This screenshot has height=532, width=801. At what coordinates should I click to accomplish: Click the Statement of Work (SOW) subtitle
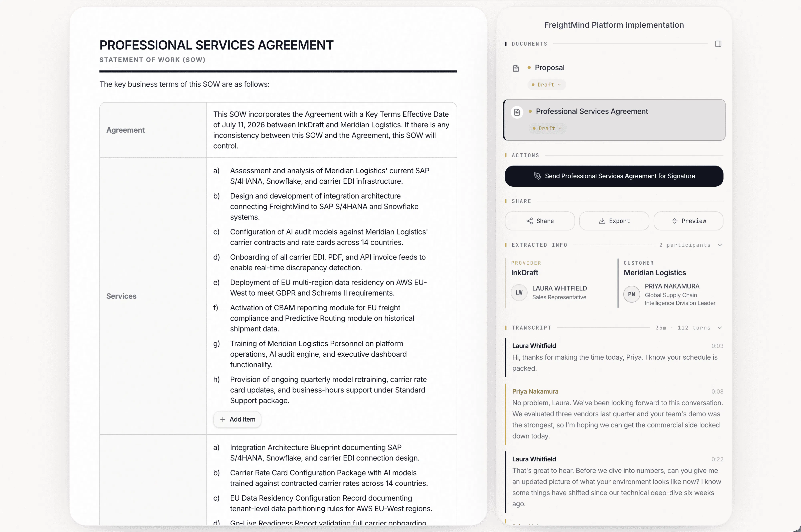click(152, 60)
